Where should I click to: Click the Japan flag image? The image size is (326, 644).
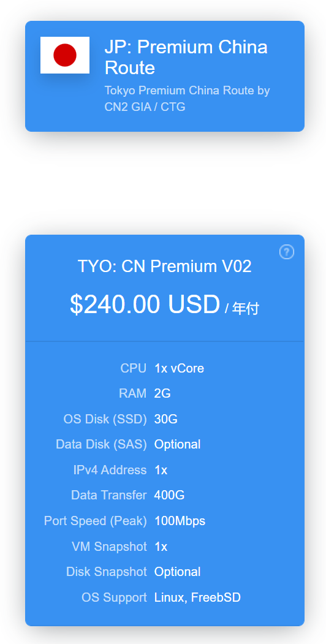click(x=65, y=55)
